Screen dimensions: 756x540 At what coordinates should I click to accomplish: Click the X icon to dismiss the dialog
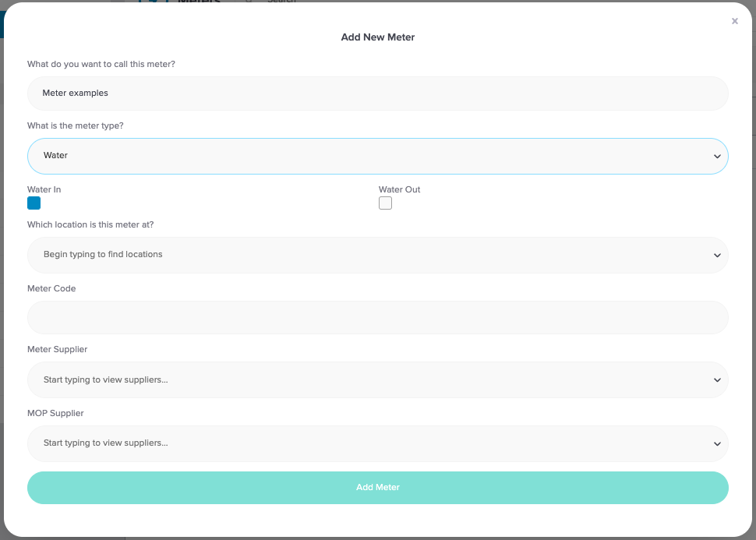[x=734, y=21]
